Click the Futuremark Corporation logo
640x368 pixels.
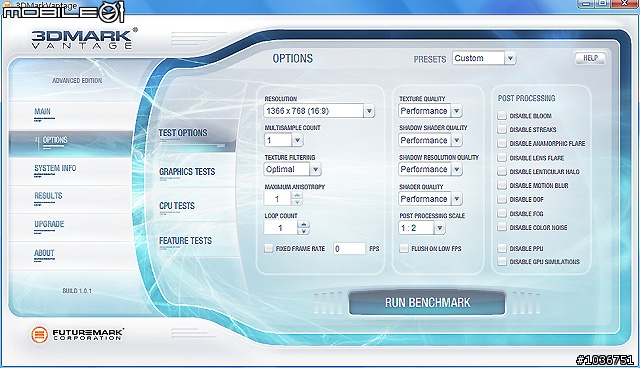[x=77, y=335]
